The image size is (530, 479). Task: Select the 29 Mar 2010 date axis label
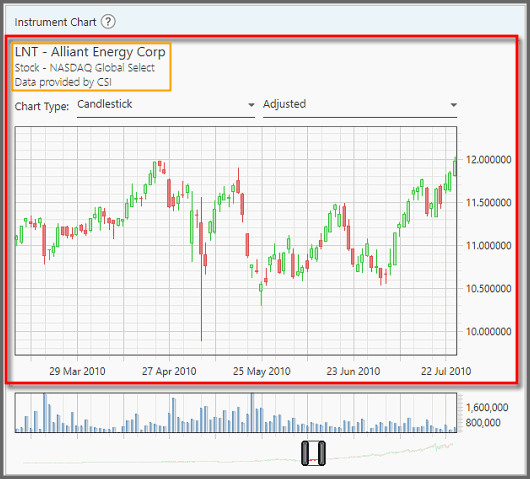coord(77,371)
